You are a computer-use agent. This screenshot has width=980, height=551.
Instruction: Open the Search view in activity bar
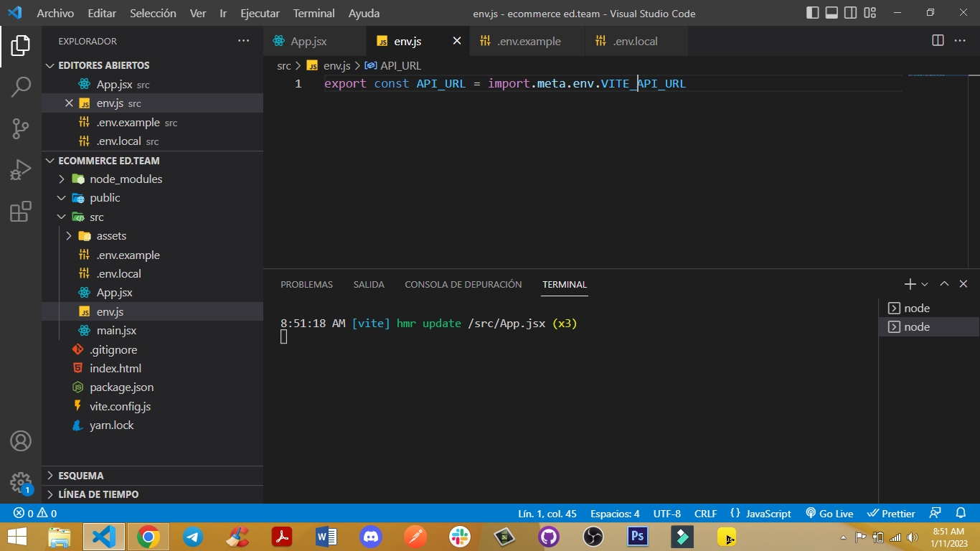pos(21,87)
